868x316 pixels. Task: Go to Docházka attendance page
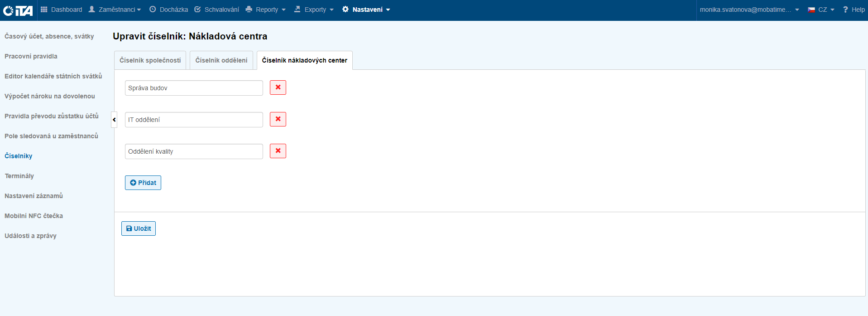click(x=168, y=10)
